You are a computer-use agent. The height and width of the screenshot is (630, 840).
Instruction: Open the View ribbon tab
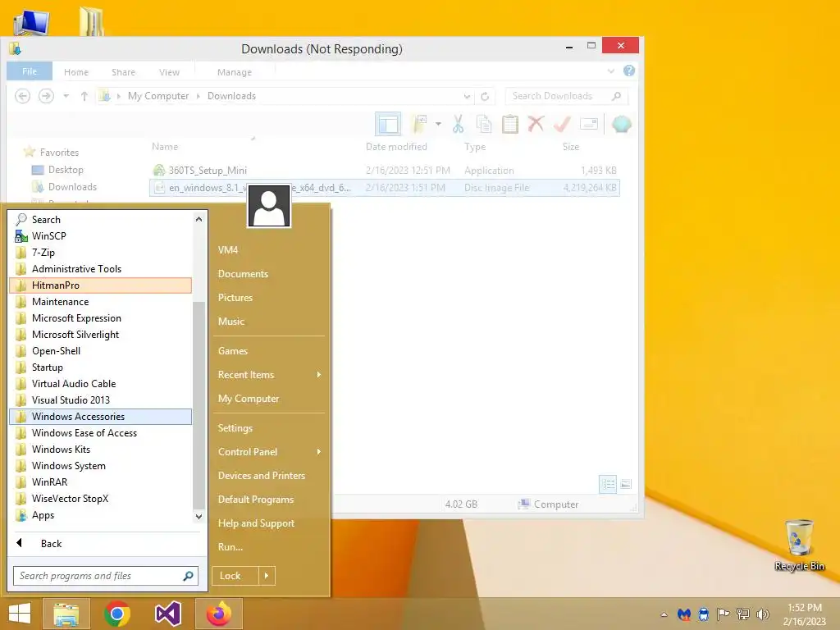point(169,72)
